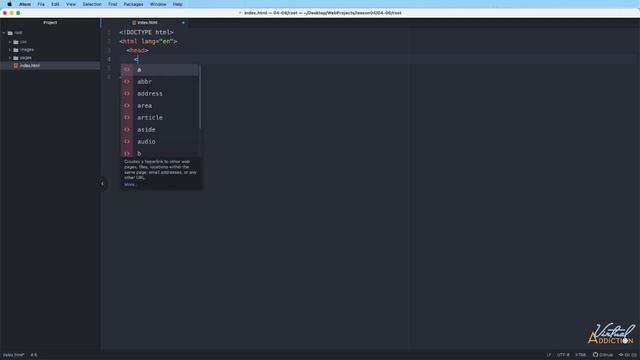Screen dimensions: 640x360
Task: Change HTML grammar in status bar
Action: (x=581, y=355)
